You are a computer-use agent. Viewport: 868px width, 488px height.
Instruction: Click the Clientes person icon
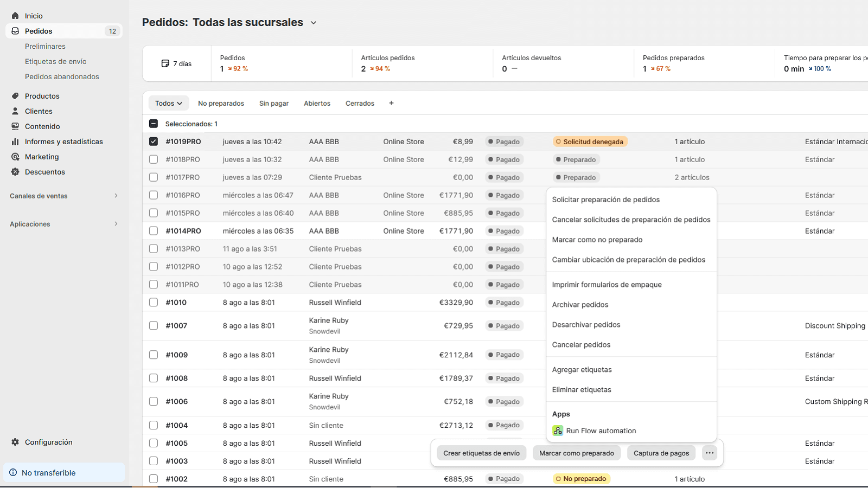click(x=15, y=111)
